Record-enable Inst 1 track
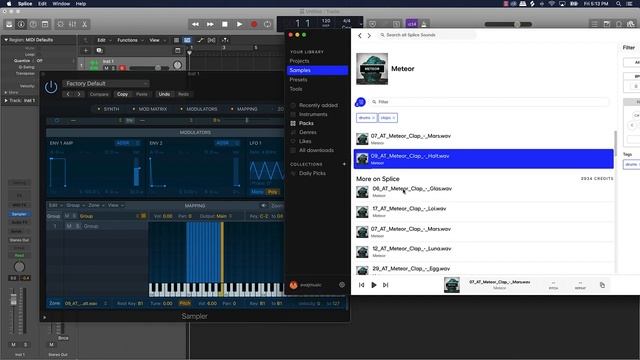 [x=122, y=68]
